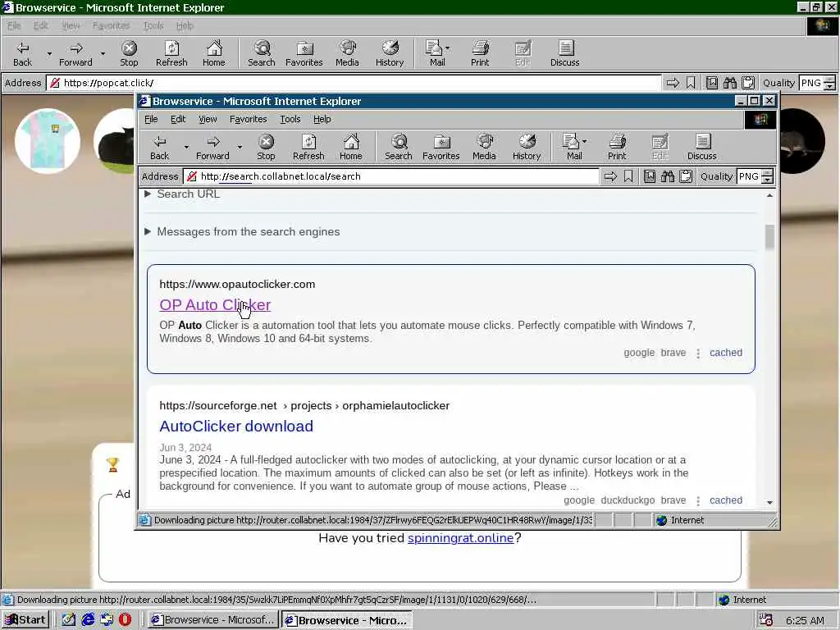This screenshot has height=630, width=840.
Task: Click Refresh in the front Browservice window
Action: (x=308, y=147)
